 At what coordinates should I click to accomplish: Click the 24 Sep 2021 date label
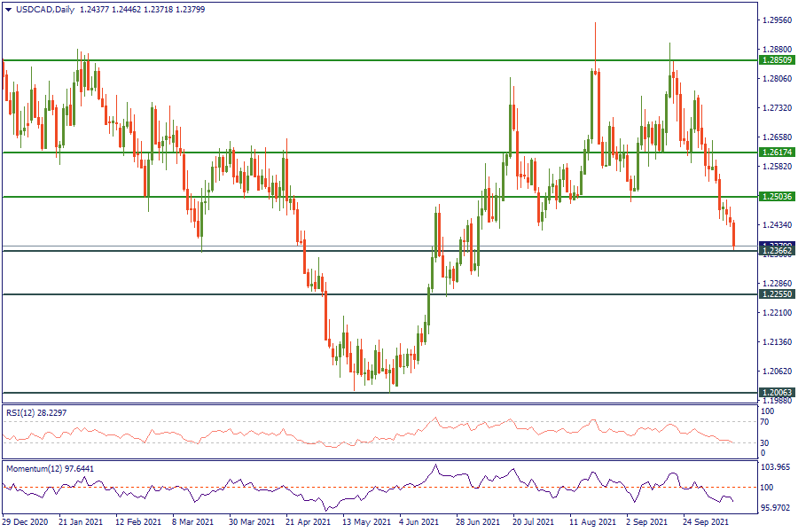pyautogui.click(x=707, y=523)
